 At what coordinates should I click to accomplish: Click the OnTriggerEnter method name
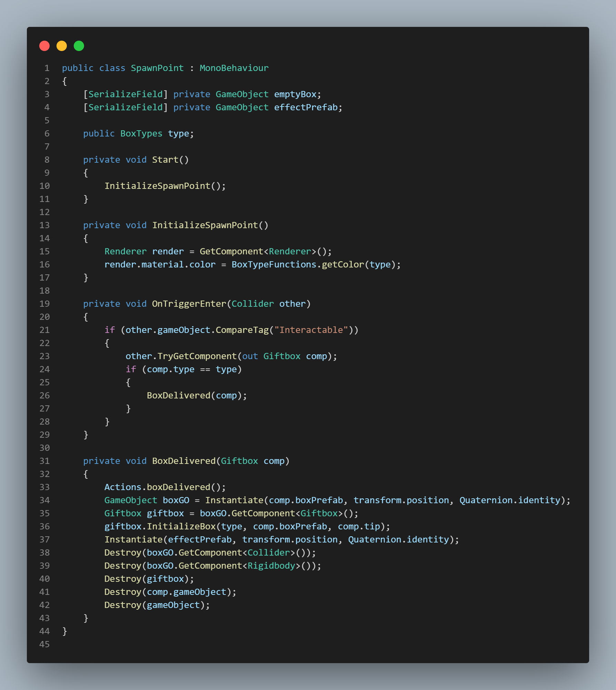tap(189, 304)
